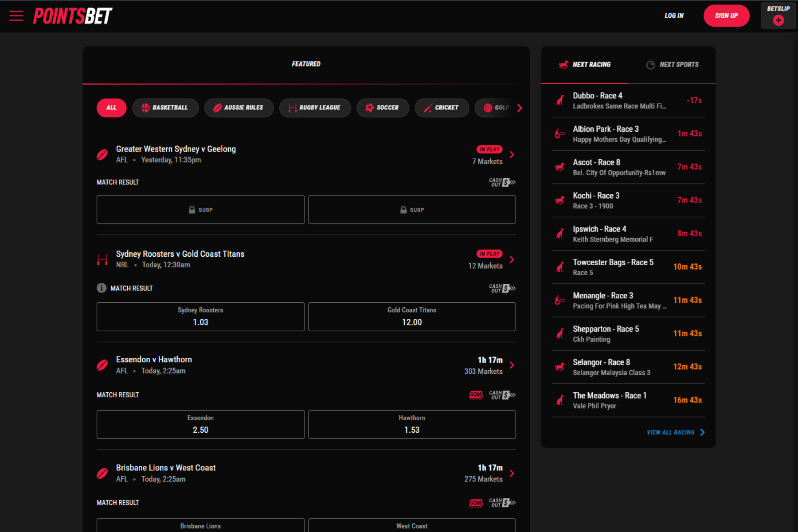Click greyhound icon beside Towcester Bags

[560, 267]
